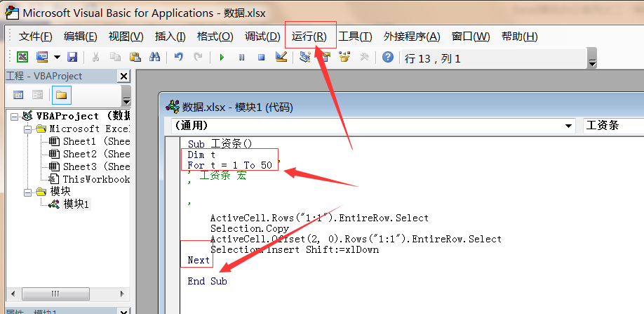Click the 'Sub 工资条()' code line
Screen dimensions: 644x314
(x=220, y=144)
